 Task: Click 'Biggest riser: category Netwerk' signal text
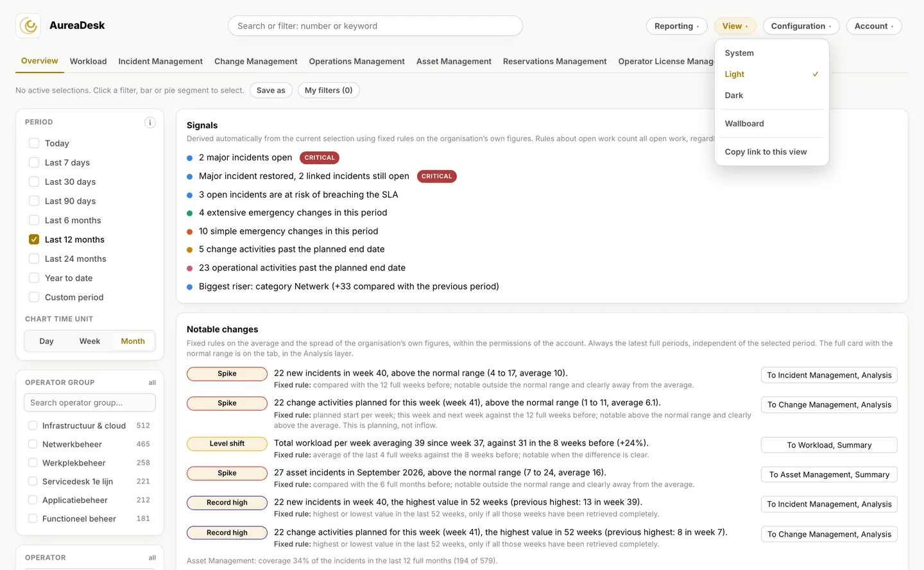point(349,287)
